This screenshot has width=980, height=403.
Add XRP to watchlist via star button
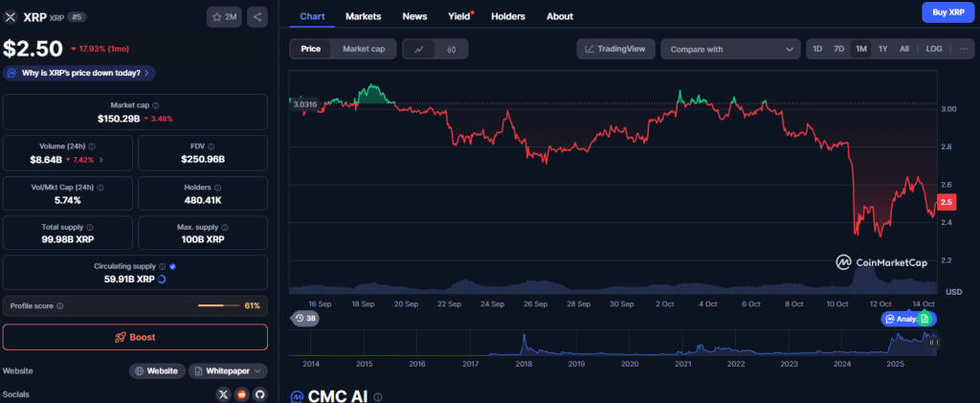click(x=224, y=17)
